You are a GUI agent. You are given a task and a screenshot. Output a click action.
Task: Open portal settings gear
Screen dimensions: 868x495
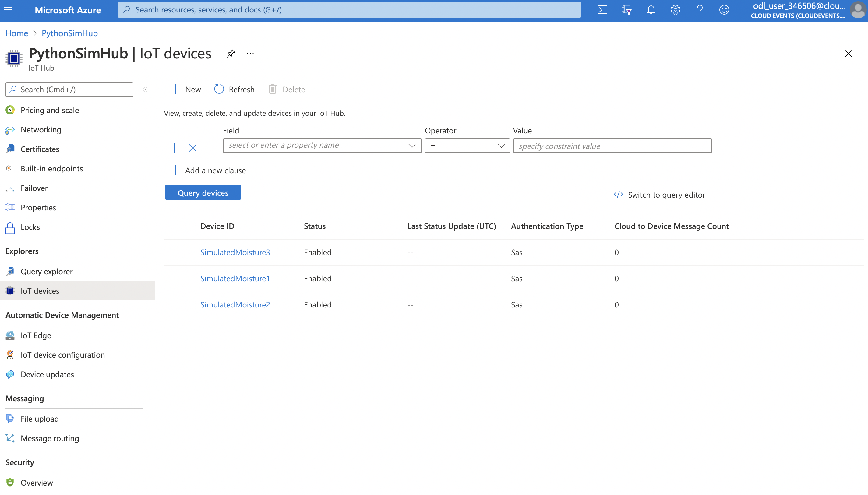[x=675, y=9]
